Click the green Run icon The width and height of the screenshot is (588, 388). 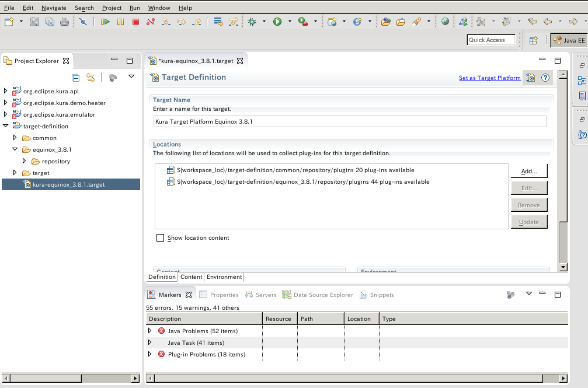(277, 22)
